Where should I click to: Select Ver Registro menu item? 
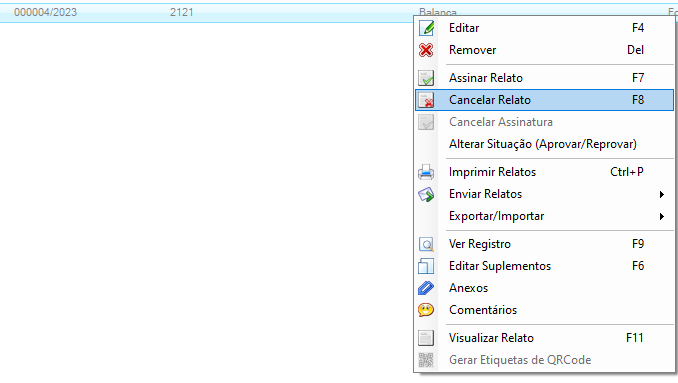pos(544,244)
